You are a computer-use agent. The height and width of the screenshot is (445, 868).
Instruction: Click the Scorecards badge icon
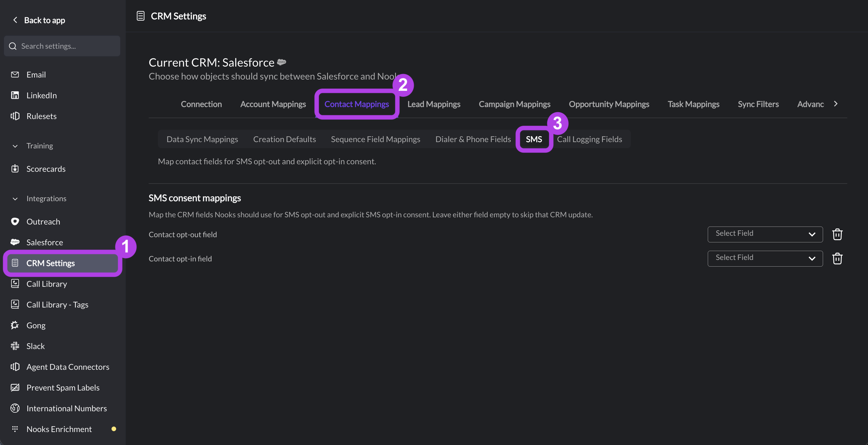point(15,169)
